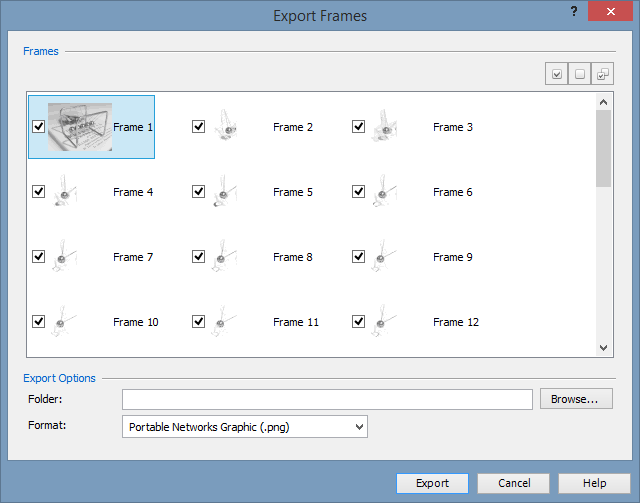Select the Frame 7 thumbnail image
This screenshot has width=640, height=503.
coord(64,256)
